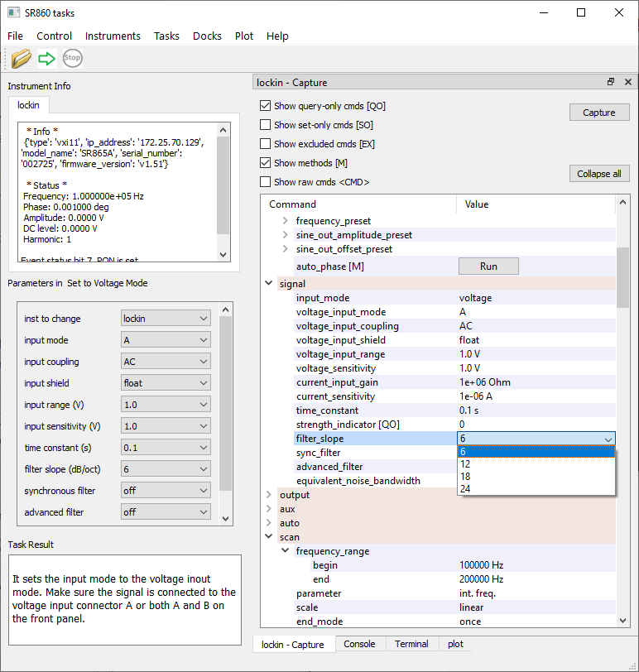Viewport: 639px width, 672px height.
Task: Switch to the Console tab
Action: point(359,644)
